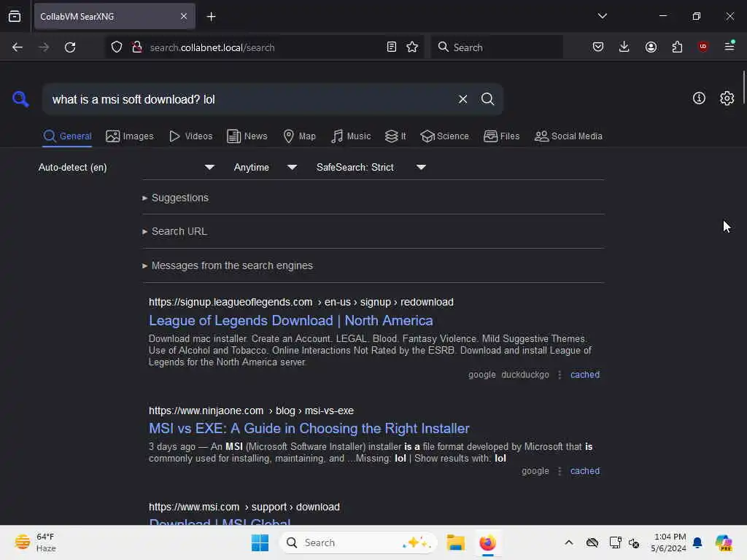Viewport: 747px width, 560px height.
Task: Switch to It category
Action: pyautogui.click(x=395, y=136)
